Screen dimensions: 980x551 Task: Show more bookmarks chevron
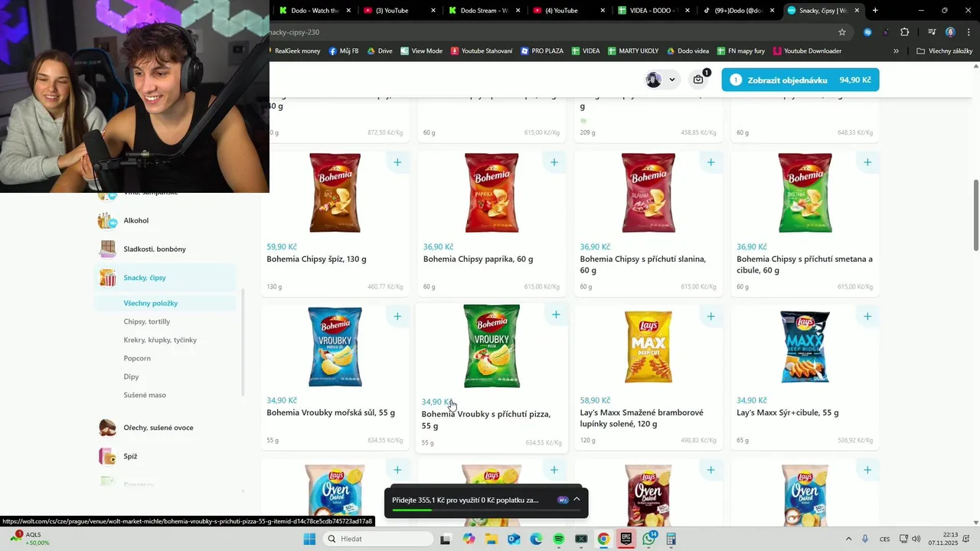[897, 51]
